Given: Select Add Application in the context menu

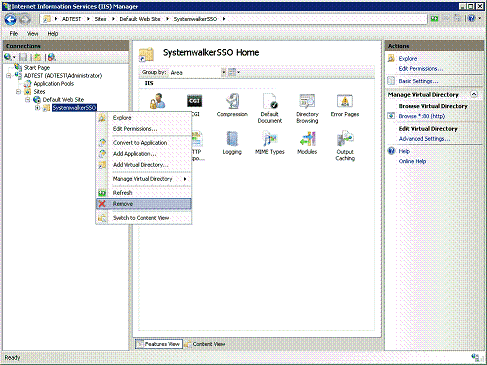Looking at the screenshot, I should click(x=144, y=154).
